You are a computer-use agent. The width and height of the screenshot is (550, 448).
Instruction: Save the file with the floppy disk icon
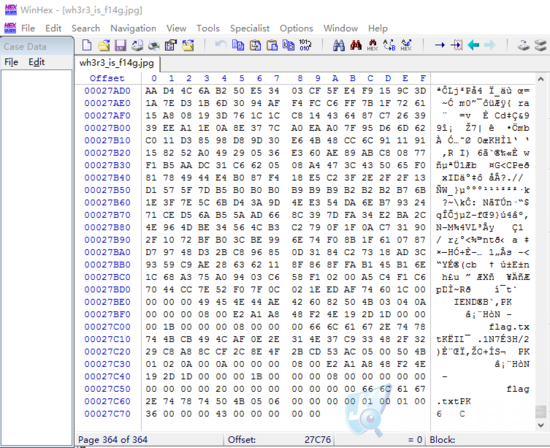tap(120, 45)
